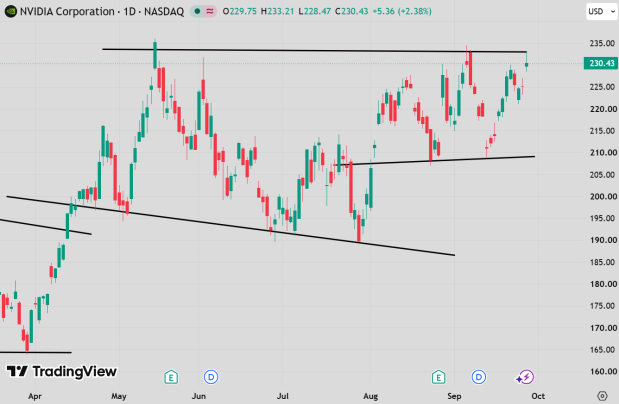The image size is (619, 404).
Task: Click the TradingView logo link
Action: pyautogui.click(x=62, y=371)
